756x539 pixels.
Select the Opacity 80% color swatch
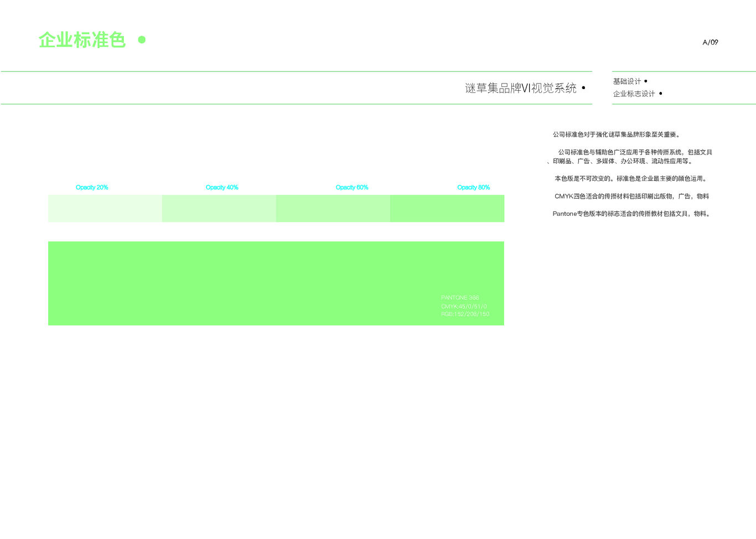pos(447,209)
